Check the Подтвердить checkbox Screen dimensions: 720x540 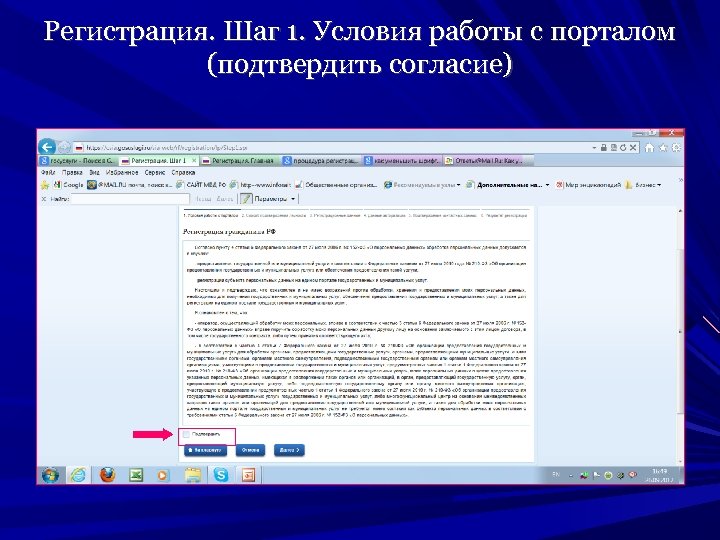point(186,434)
